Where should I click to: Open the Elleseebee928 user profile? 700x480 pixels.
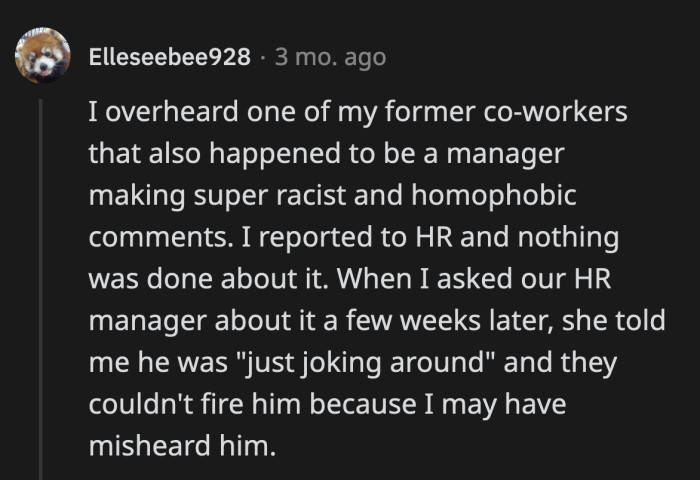click(169, 58)
